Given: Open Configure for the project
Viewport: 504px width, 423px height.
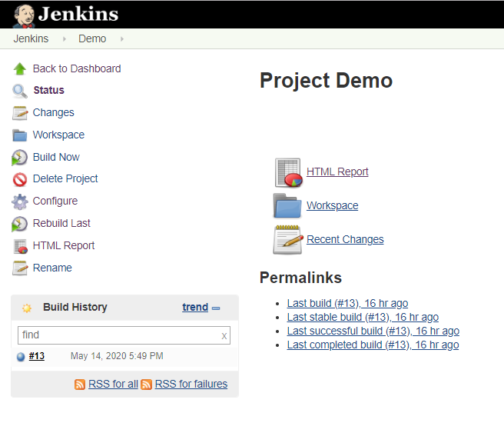Looking at the screenshot, I should point(55,201).
